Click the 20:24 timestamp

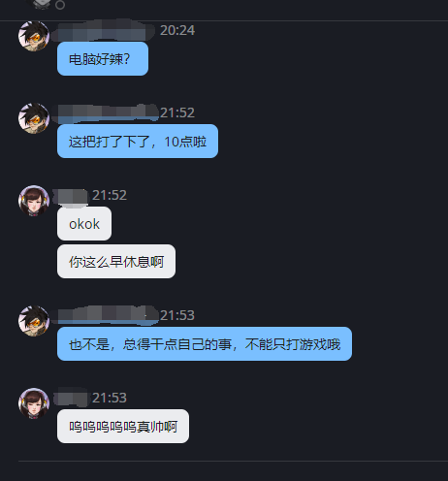coord(177,30)
